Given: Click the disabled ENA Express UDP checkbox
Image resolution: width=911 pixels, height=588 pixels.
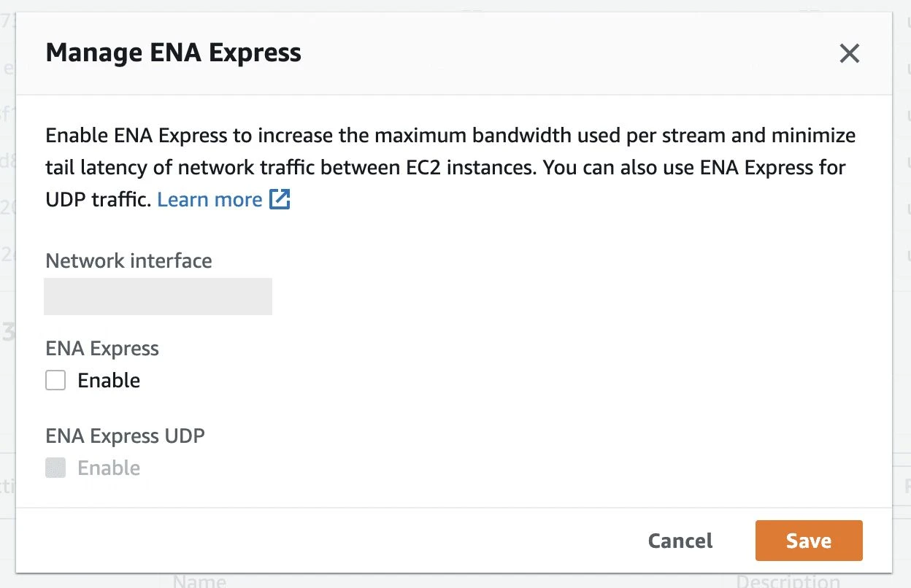Looking at the screenshot, I should click(x=55, y=468).
